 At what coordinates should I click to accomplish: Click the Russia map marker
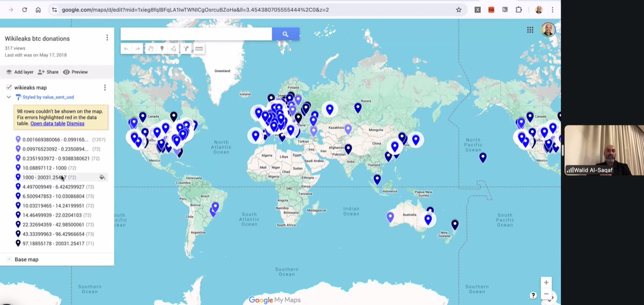(x=358, y=108)
